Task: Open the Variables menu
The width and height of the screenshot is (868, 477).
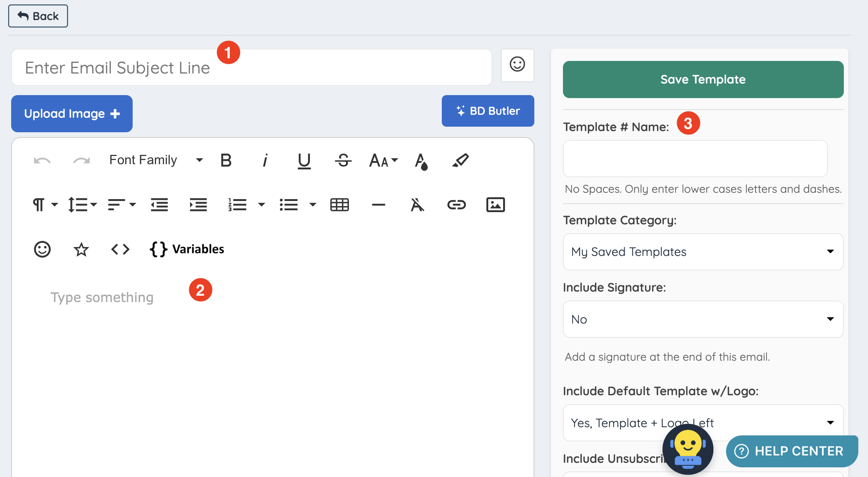Action: pyautogui.click(x=187, y=249)
